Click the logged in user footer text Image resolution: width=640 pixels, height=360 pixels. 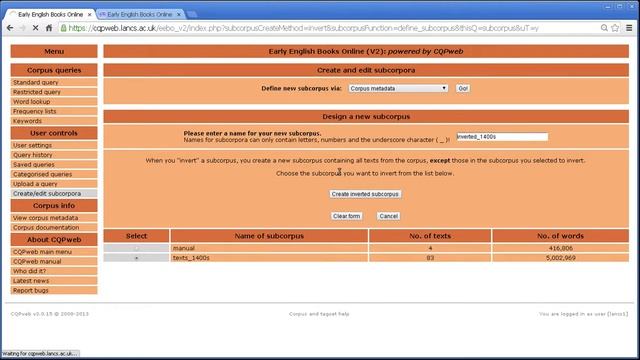584,314
